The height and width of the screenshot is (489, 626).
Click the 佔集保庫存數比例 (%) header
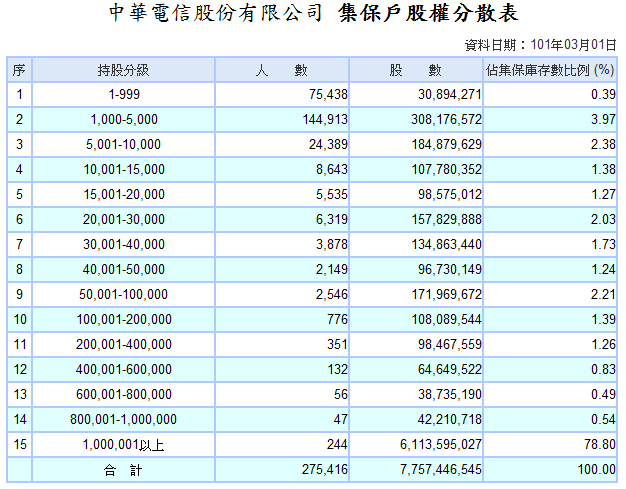click(550, 70)
